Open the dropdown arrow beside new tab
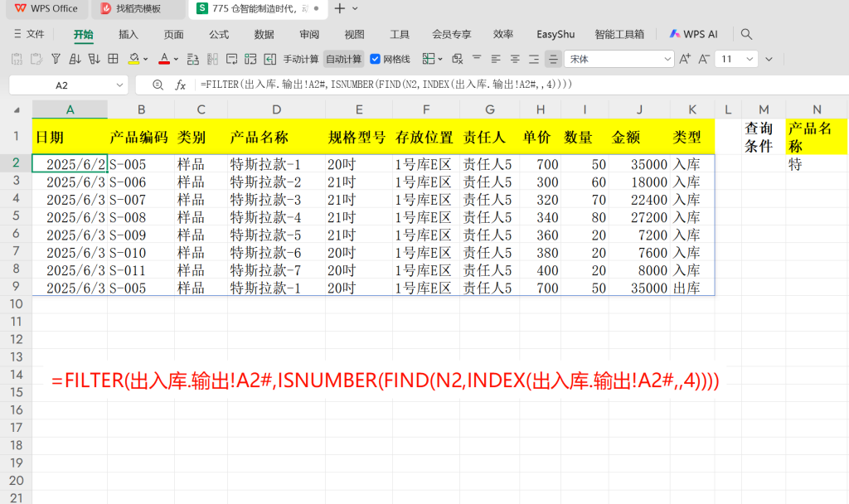Image resolution: width=849 pixels, height=504 pixels. [355, 8]
